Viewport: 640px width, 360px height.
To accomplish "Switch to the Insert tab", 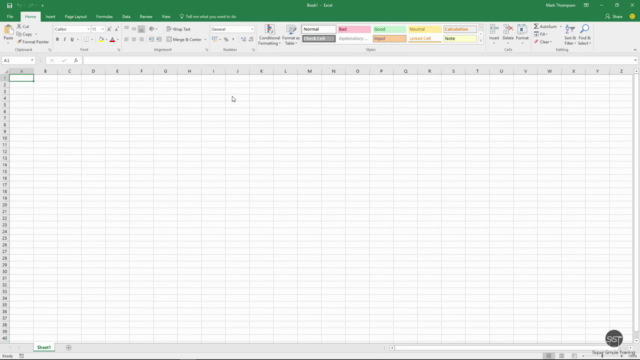I will 50,17.
